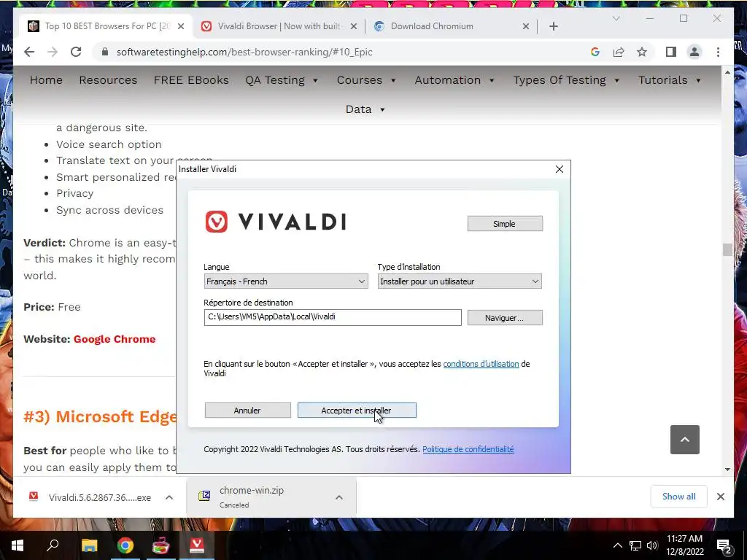Viewport: 747px width, 560px height.
Task: Close the Download Chromium tab
Action: (526, 26)
